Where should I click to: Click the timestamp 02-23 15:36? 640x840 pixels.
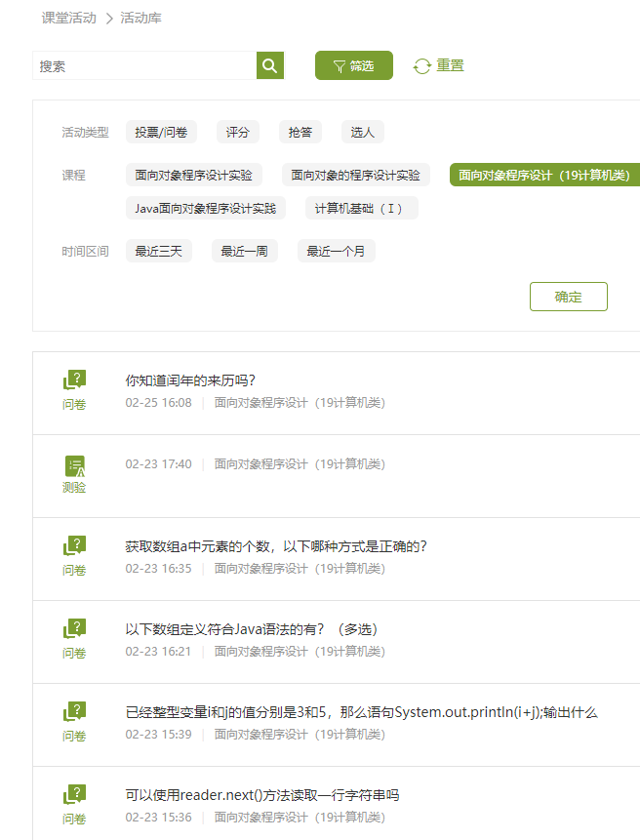[x=158, y=817]
